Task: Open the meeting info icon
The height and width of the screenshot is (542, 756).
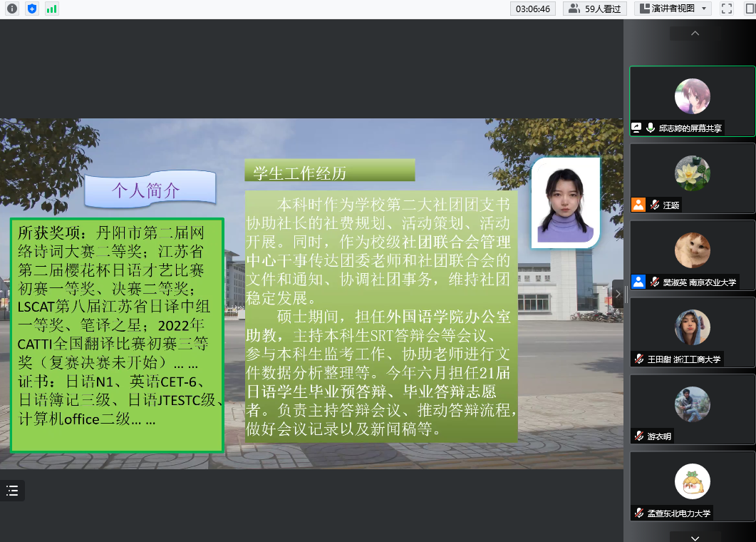Action: (12, 9)
